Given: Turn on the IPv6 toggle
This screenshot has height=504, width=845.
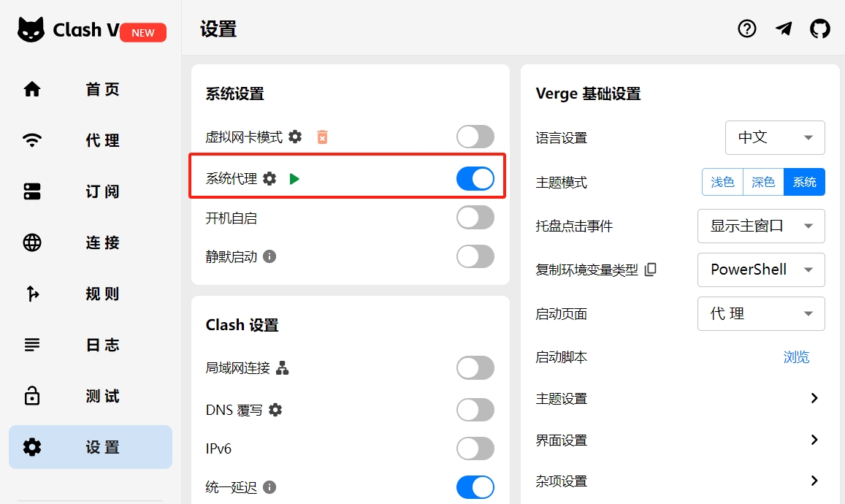Looking at the screenshot, I should (475, 448).
